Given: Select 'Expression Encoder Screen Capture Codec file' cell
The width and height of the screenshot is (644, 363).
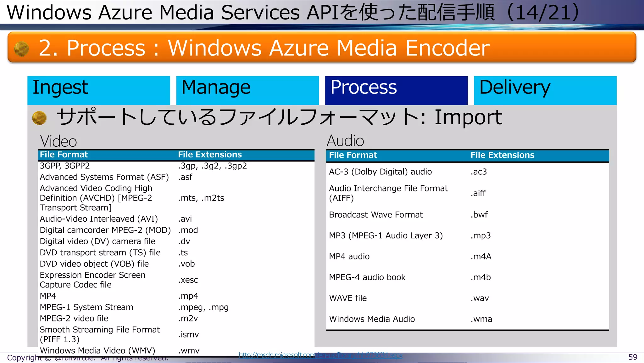Looking at the screenshot, I should [92, 280].
